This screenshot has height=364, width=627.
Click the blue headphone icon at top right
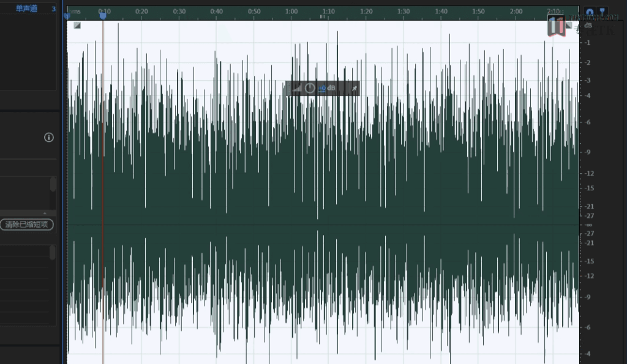click(589, 12)
